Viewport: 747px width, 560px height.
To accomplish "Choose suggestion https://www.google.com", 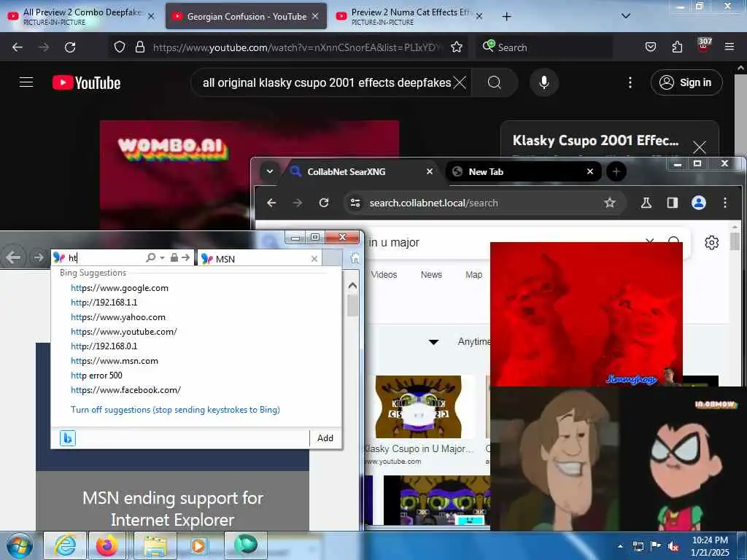I will tap(119, 287).
